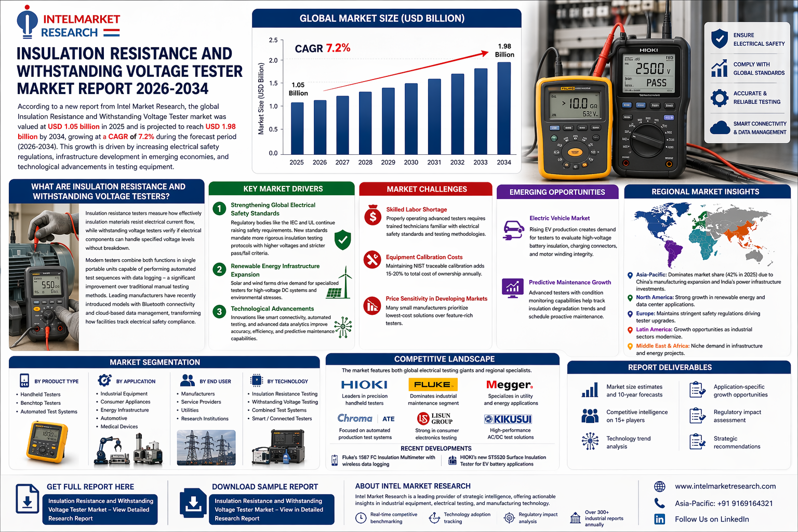The image size is (798, 532).
Task: Open the www.intelmarketresearch.com link
Action: (725, 486)
